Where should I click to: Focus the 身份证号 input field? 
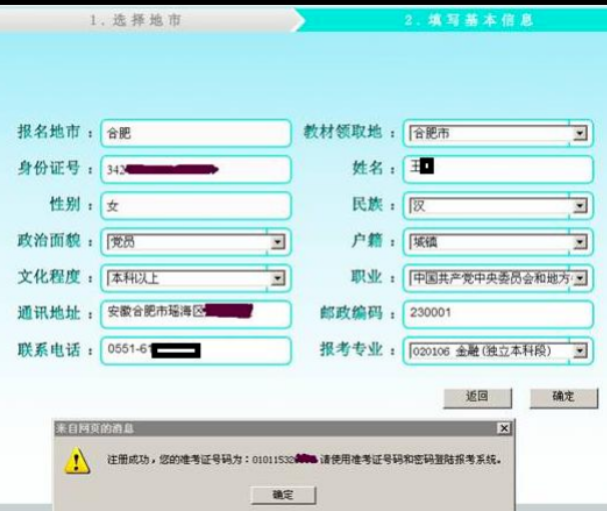coord(195,170)
